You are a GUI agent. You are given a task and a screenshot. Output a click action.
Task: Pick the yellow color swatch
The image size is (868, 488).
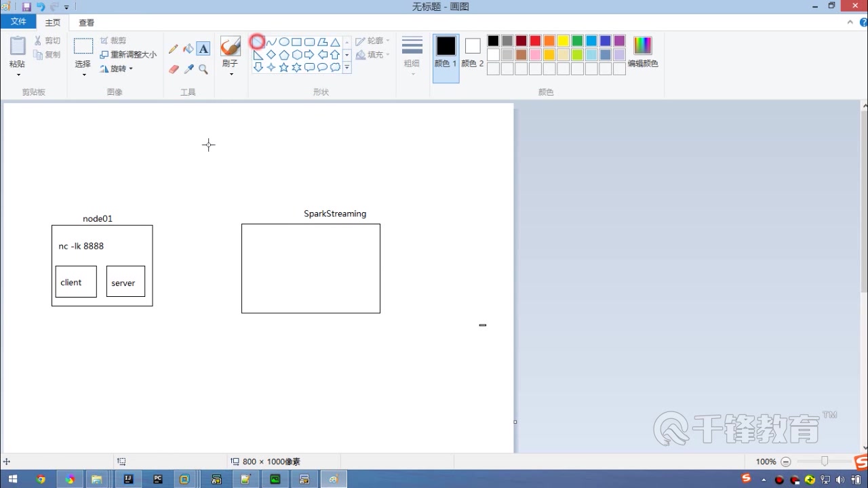tap(563, 41)
